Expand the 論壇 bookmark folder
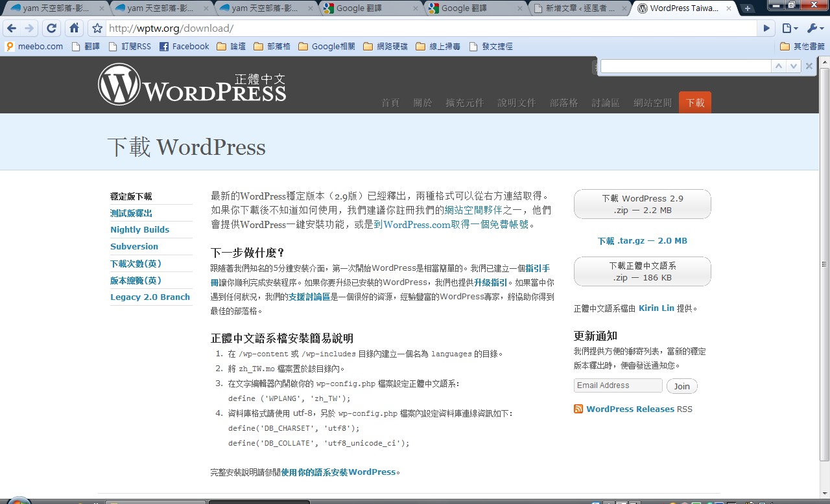830x504 pixels. (231, 47)
